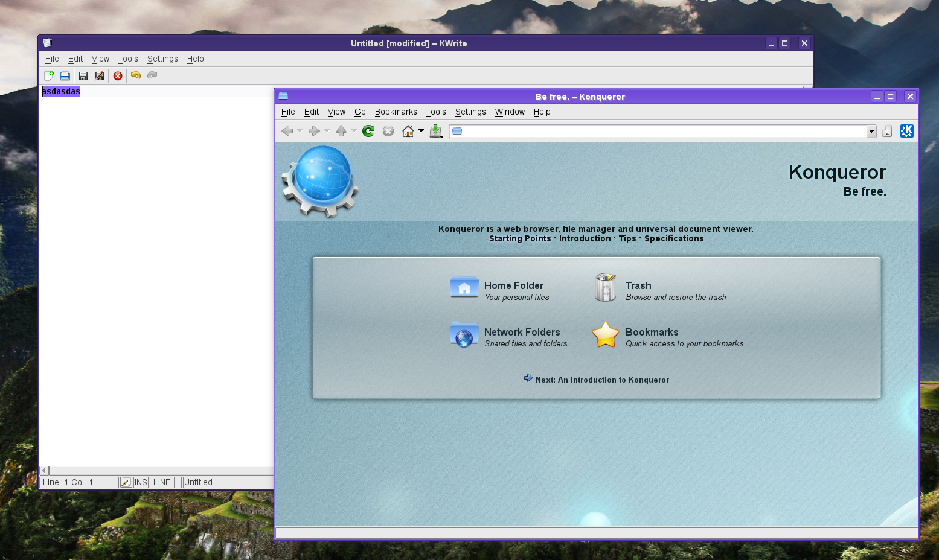Open the Home button dropdown arrow
Screen dimensions: 939x560
[421, 131]
